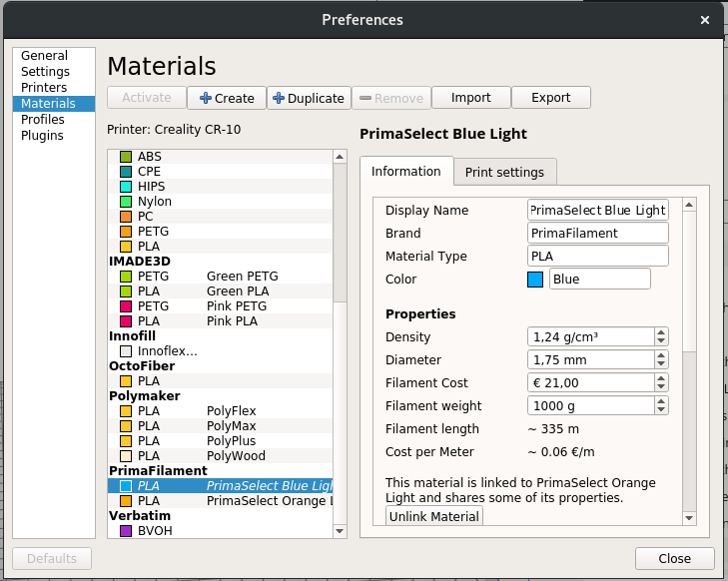Click the Unlink Material button
The width and height of the screenshot is (728, 581).
[x=434, y=516]
